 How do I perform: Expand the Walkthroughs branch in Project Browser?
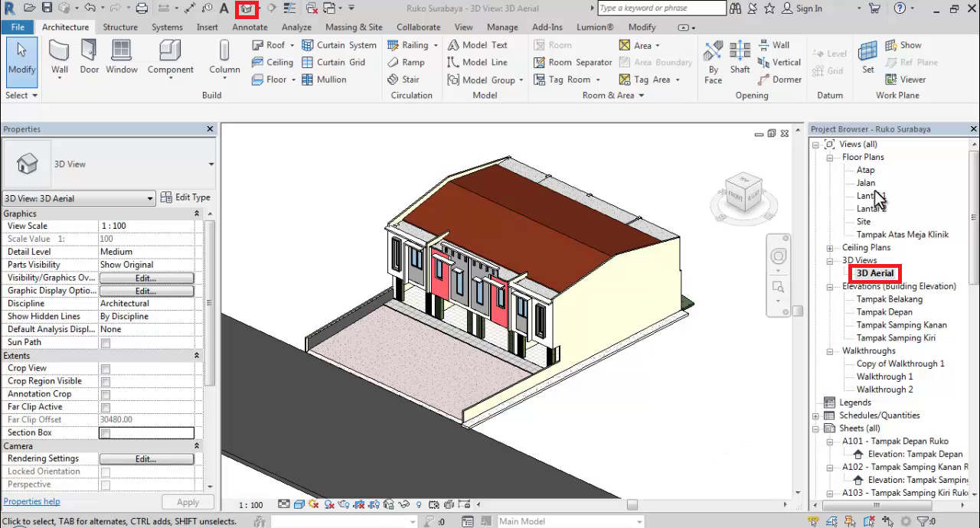(x=829, y=350)
